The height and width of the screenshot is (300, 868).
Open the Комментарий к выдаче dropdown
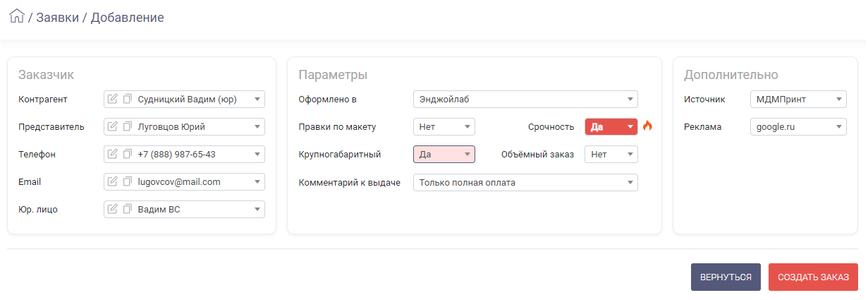click(x=525, y=183)
